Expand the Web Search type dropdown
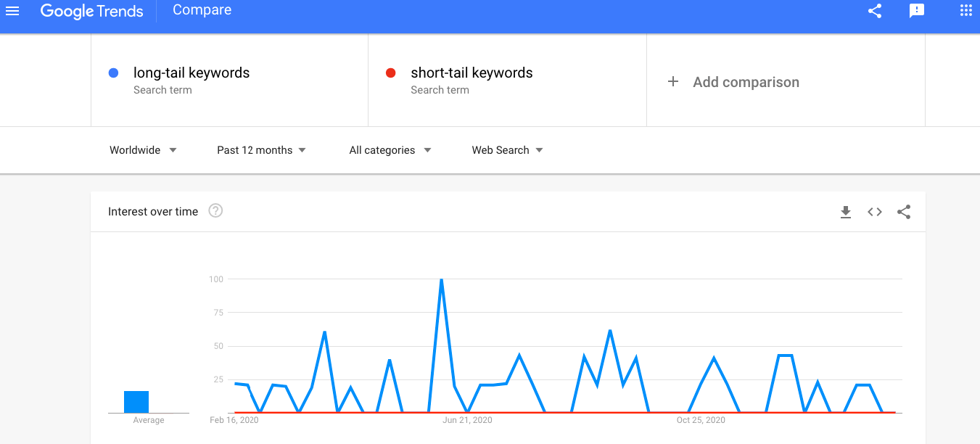Viewport: 980px width, 444px height. point(507,150)
